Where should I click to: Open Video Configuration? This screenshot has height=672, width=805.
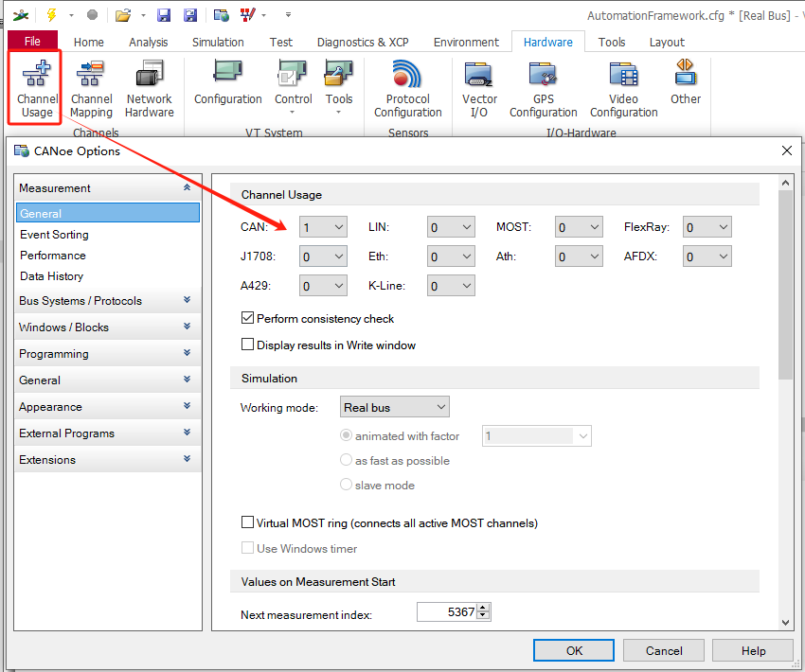[623, 88]
